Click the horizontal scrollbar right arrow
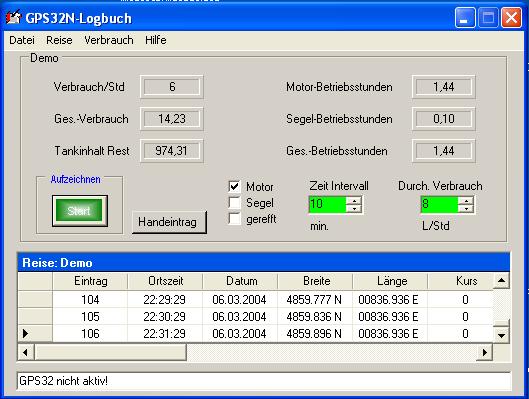Viewport: 529px width, 399px height. 484,353
